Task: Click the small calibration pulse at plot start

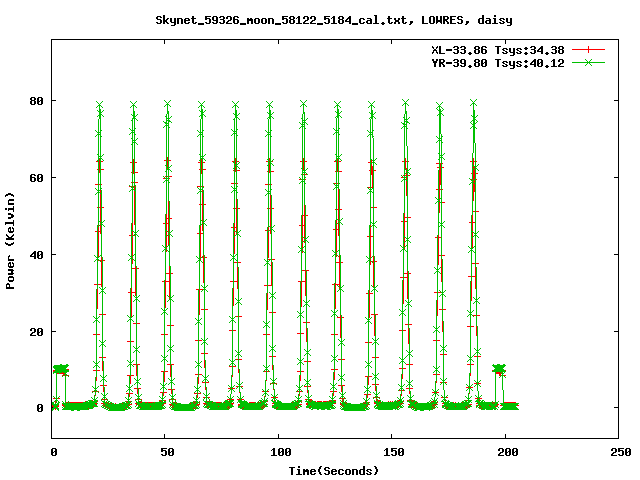Action: click(60, 369)
